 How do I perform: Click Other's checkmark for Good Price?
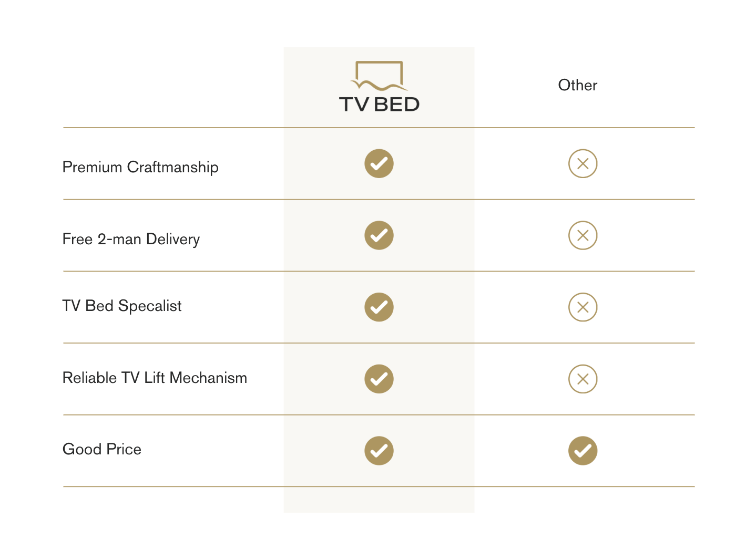point(583,451)
